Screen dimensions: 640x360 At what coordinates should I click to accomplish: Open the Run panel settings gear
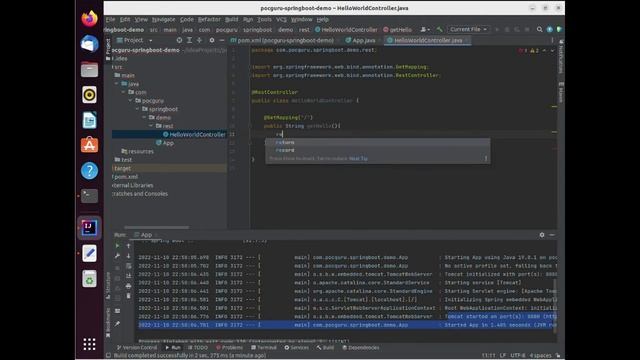(x=542, y=235)
